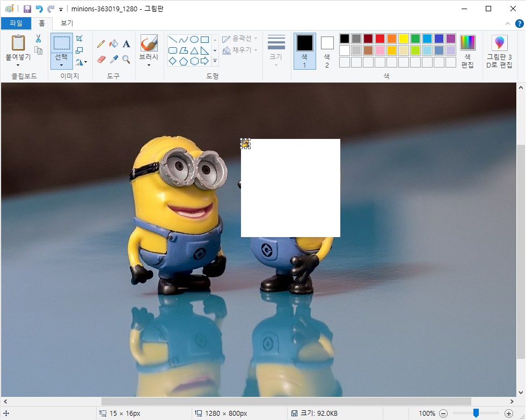Choose the Diamond shape

(x=172, y=61)
